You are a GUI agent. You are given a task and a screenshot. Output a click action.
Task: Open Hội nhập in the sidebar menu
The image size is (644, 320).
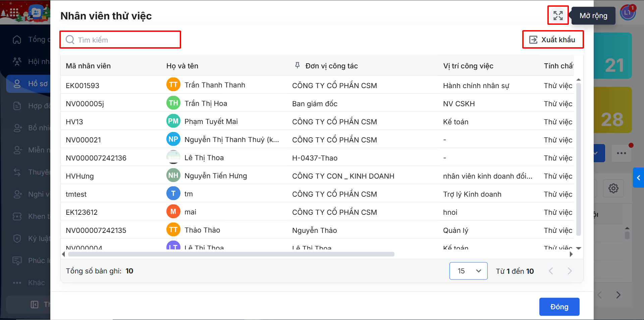click(28, 62)
